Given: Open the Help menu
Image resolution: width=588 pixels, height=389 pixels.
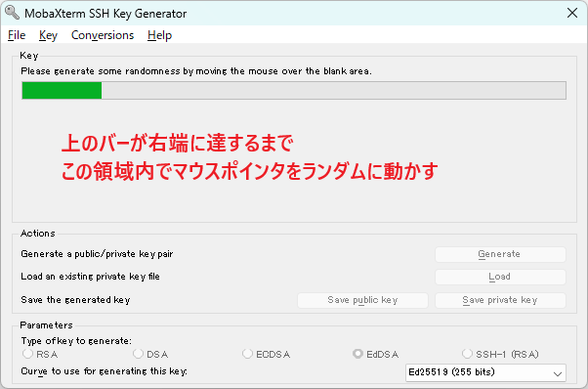Looking at the screenshot, I should coord(159,35).
